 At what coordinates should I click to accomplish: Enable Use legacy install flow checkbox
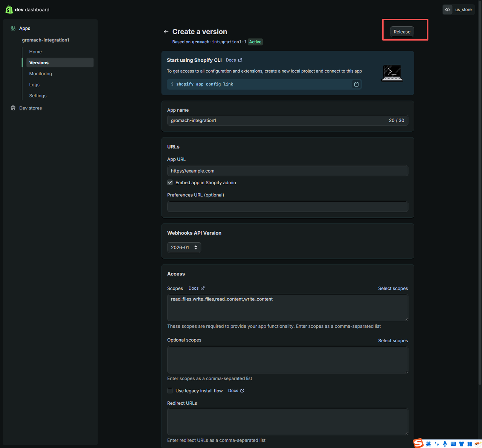pyautogui.click(x=170, y=391)
